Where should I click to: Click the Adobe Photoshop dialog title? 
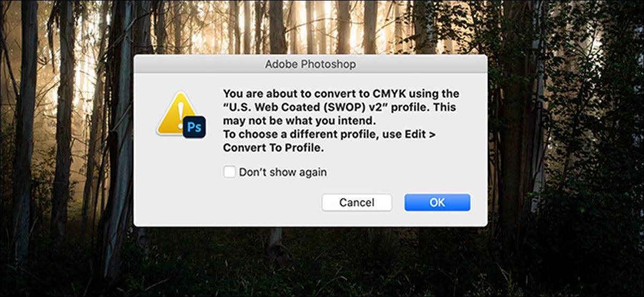click(310, 64)
